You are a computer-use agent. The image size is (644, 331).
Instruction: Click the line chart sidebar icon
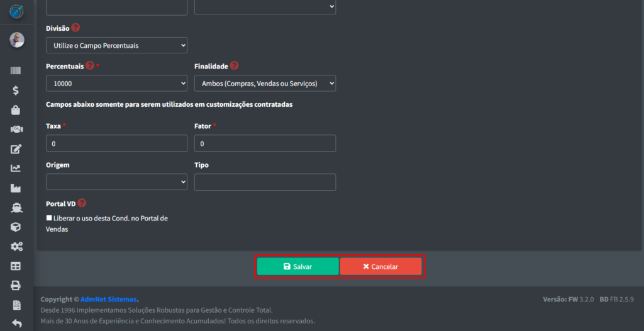tap(16, 168)
